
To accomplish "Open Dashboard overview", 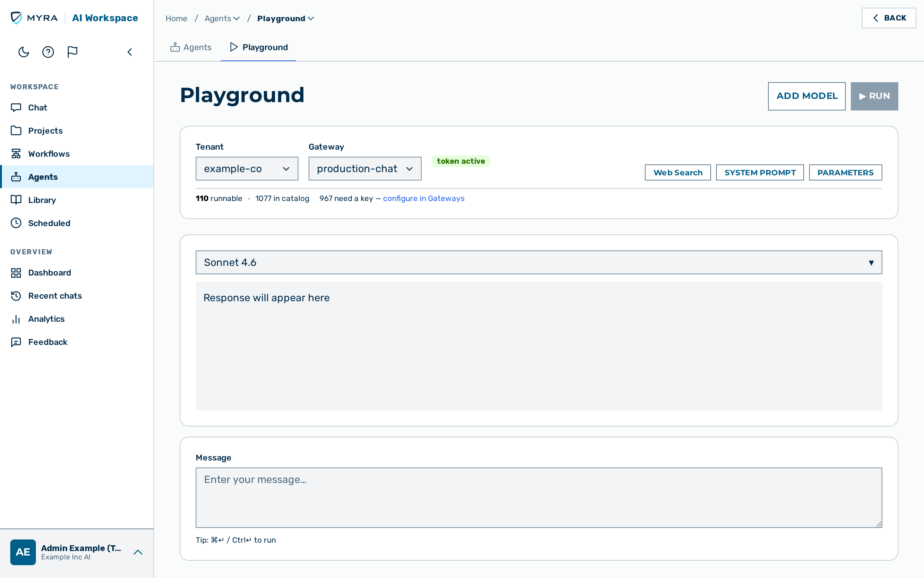I will pos(77,273).
